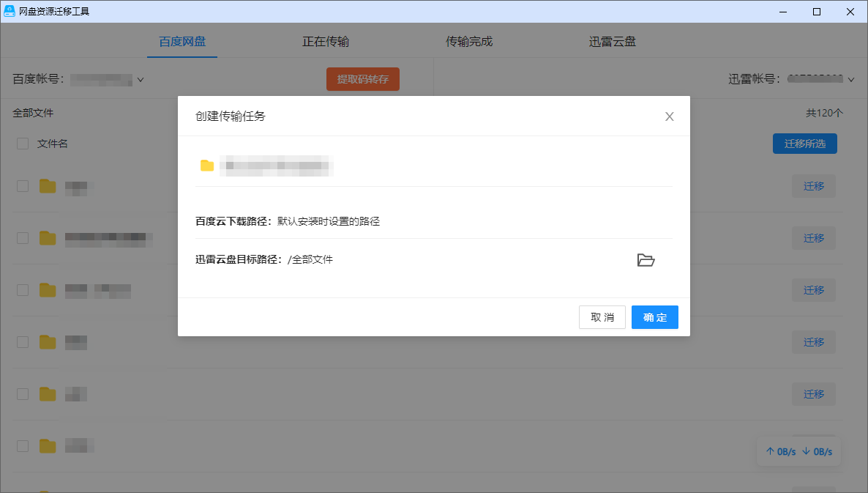868x493 pixels.
Task: Click the fifth row folder icon
Action: pyautogui.click(x=48, y=394)
